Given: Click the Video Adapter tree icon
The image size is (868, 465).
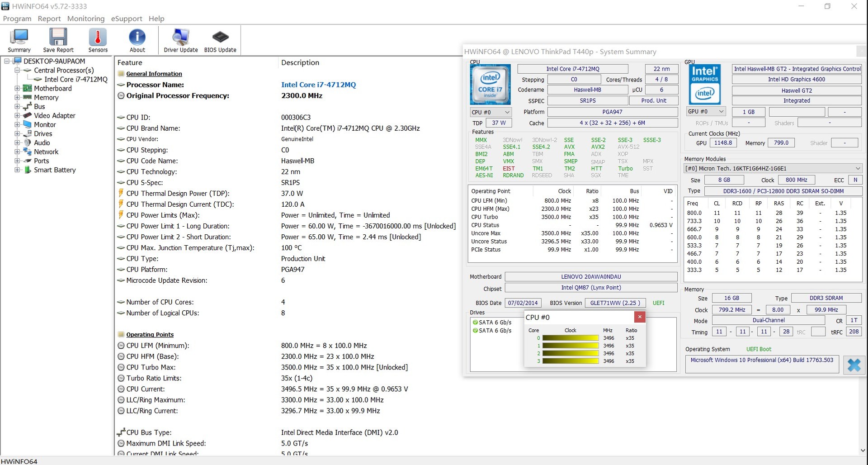Looking at the screenshot, I should point(28,115).
